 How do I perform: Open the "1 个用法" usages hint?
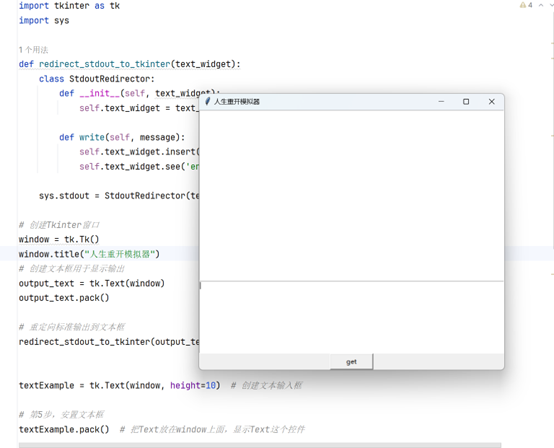(33, 50)
